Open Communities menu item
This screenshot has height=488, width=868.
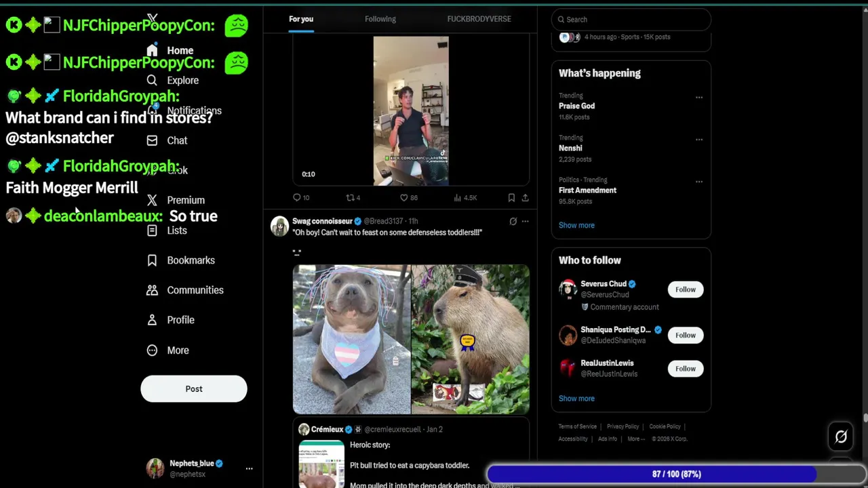click(x=195, y=290)
